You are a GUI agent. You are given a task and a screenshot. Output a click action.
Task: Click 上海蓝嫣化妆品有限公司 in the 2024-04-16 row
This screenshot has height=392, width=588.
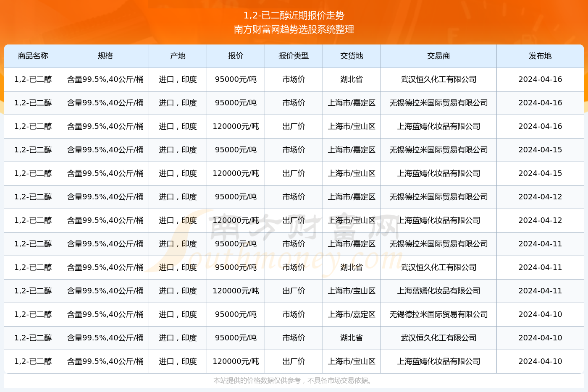(x=438, y=126)
